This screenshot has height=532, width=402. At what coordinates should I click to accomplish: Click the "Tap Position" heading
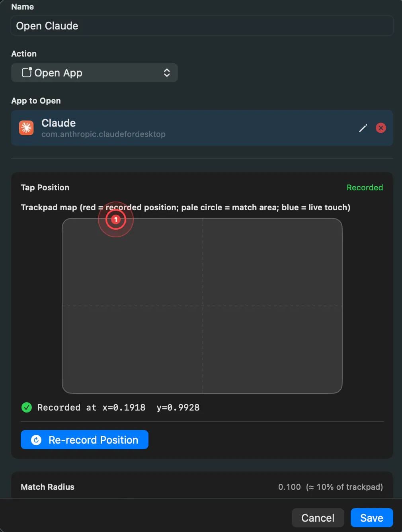click(45, 188)
